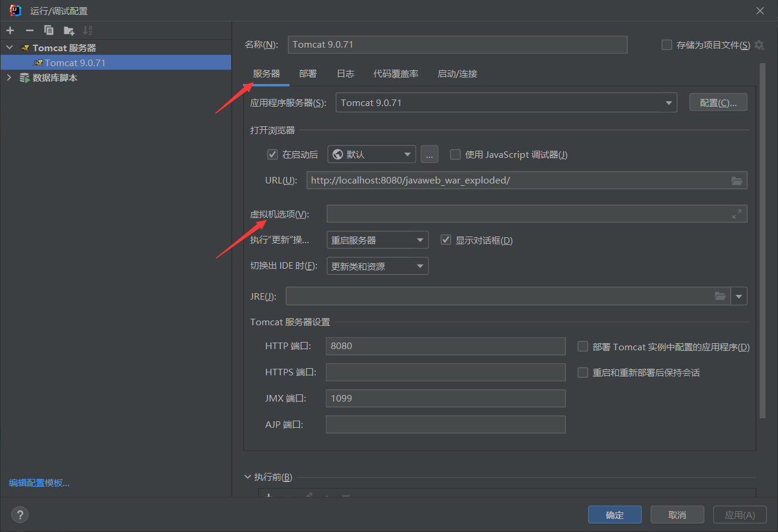The height and width of the screenshot is (532, 778).
Task: Remove the selected configuration
Action: (x=30, y=30)
